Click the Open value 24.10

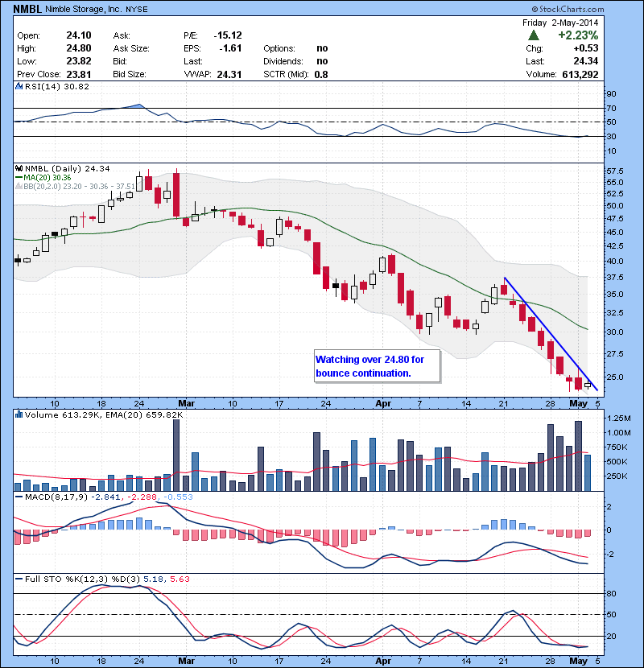click(79, 35)
